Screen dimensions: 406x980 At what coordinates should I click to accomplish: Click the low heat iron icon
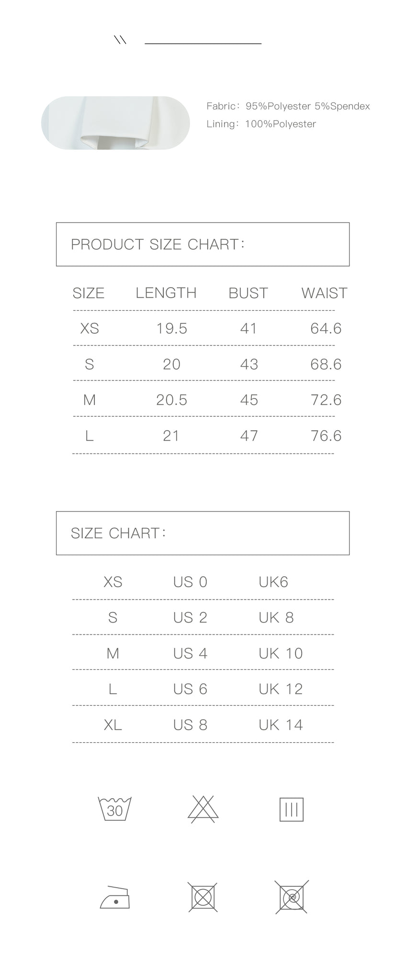coord(115,897)
